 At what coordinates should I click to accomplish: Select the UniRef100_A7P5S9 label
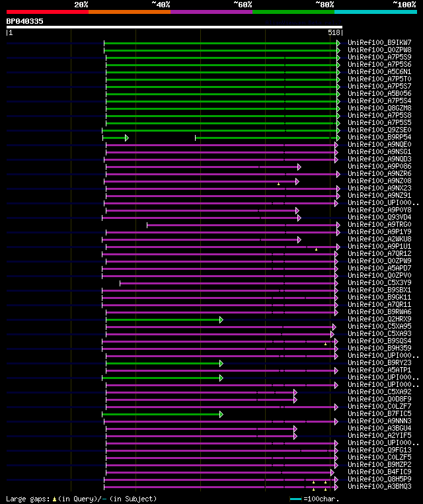click(379, 57)
